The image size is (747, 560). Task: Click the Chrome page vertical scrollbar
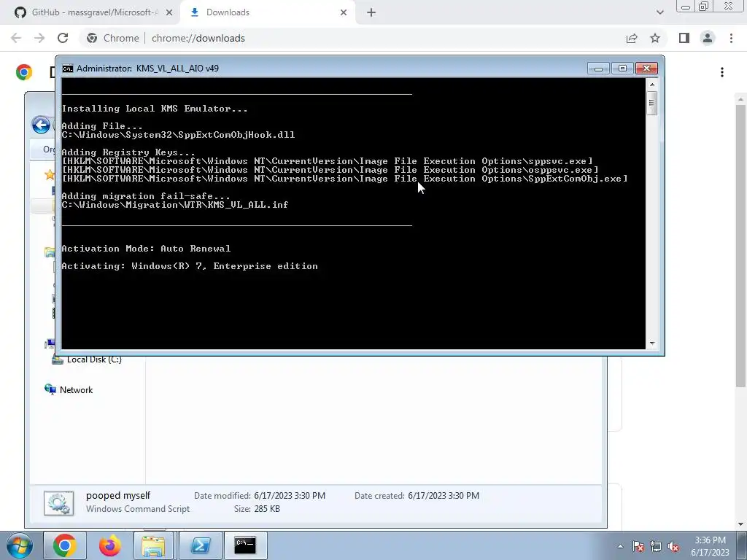[x=740, y=245]
